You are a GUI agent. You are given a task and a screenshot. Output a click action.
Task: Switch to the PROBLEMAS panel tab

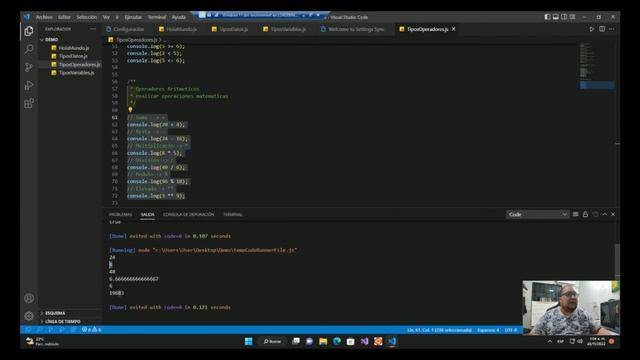coord(120,214)
